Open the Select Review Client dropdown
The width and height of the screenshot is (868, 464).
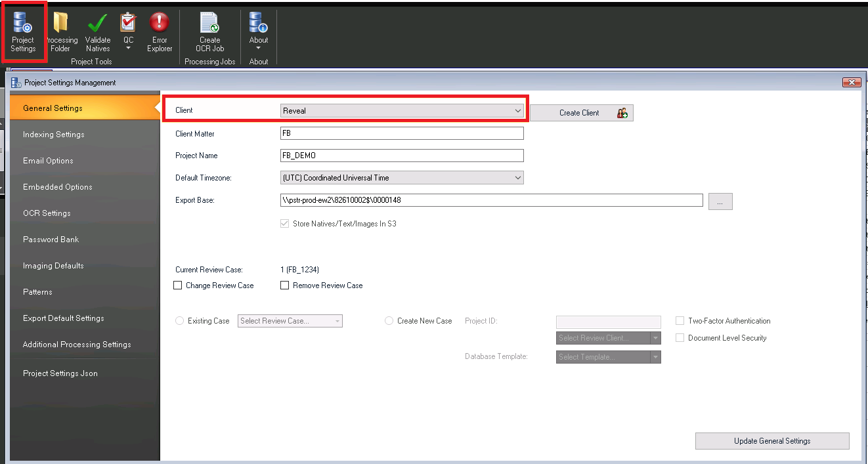point(608,338)
